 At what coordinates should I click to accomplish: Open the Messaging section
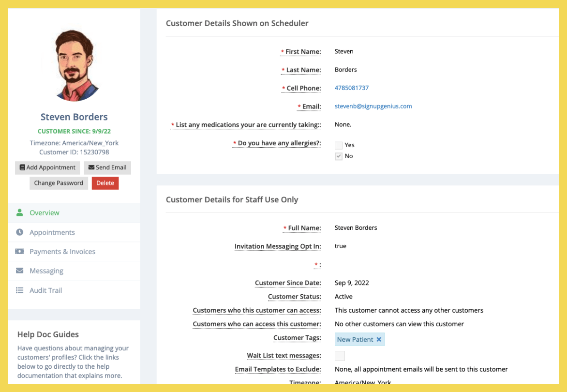click(x=74, y=271)
